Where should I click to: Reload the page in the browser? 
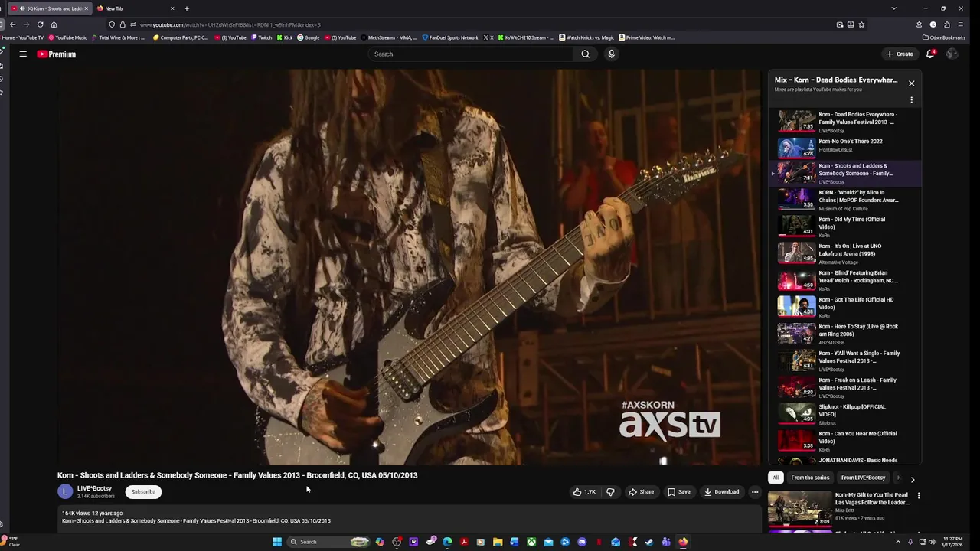(x=40, y=24)
